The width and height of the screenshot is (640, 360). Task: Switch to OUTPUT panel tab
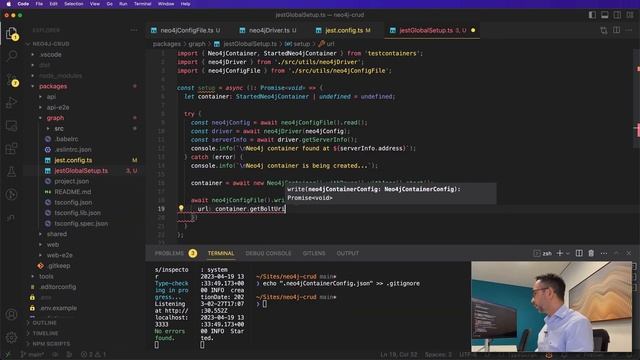click(x=348, y=253)
